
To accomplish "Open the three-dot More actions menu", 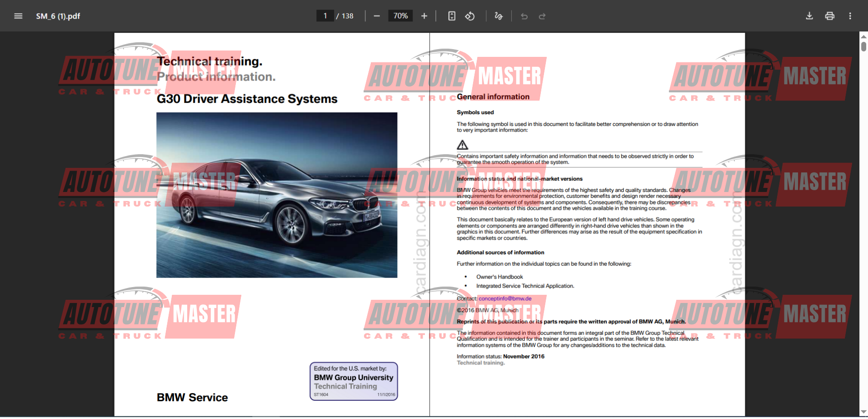I will 850,15.
